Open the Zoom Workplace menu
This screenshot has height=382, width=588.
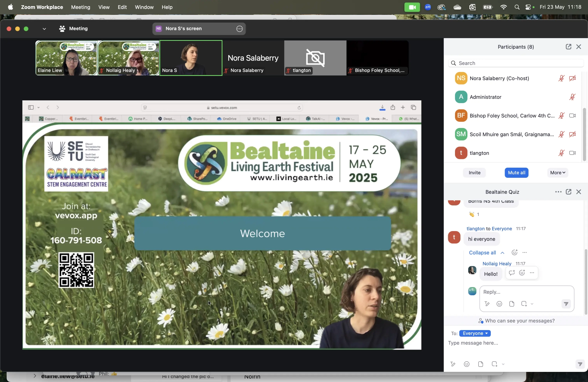42,7
